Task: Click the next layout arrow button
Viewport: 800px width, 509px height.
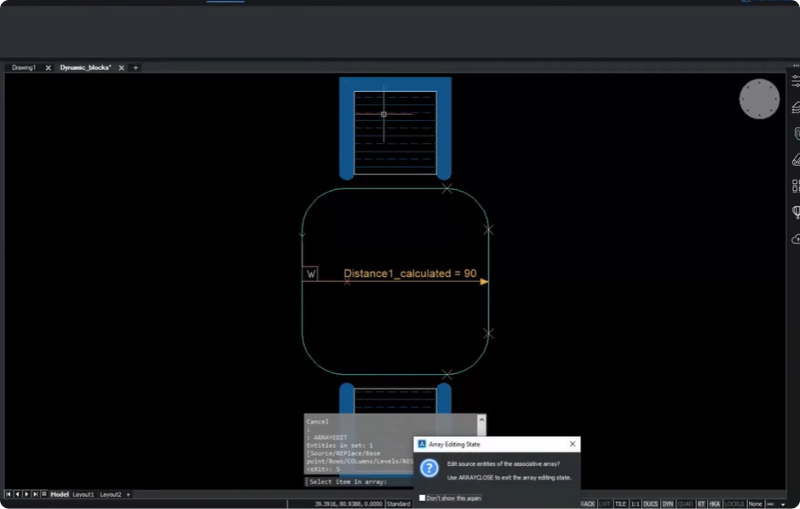Action: [x=27, y=494]
